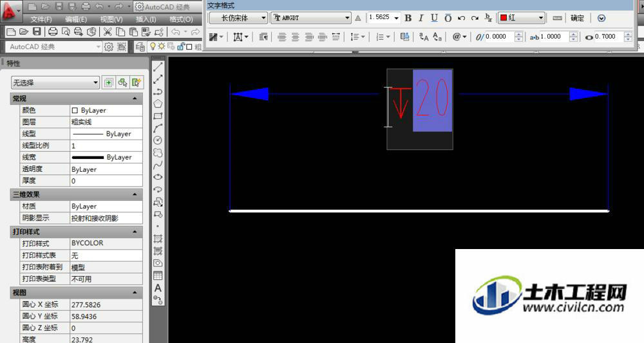644x343 pixels.
Task: Click the Cut scissors icon
Action: tap(108, 32)
